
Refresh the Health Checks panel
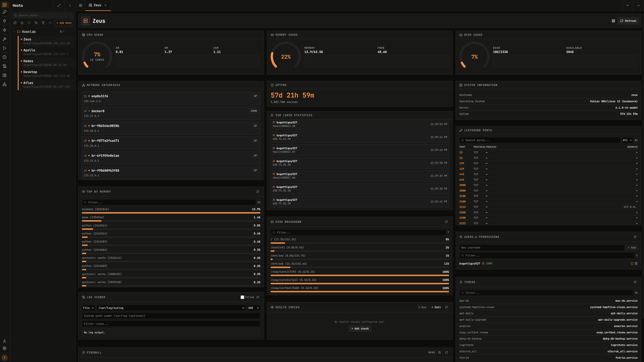(x=446, y=307)
